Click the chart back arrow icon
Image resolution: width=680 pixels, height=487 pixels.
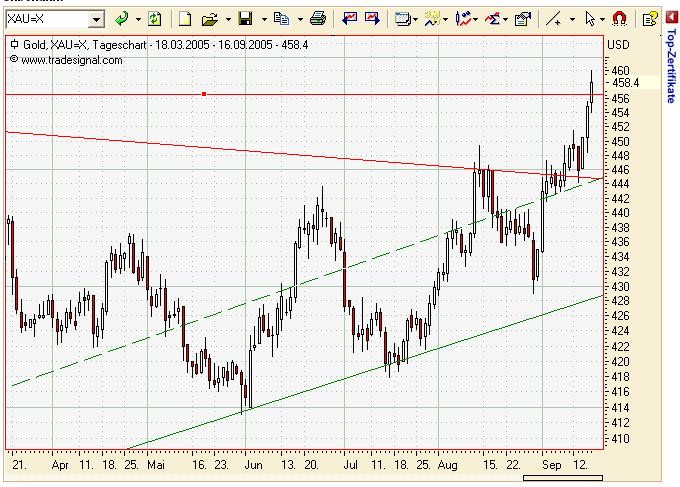coord(350,18)
